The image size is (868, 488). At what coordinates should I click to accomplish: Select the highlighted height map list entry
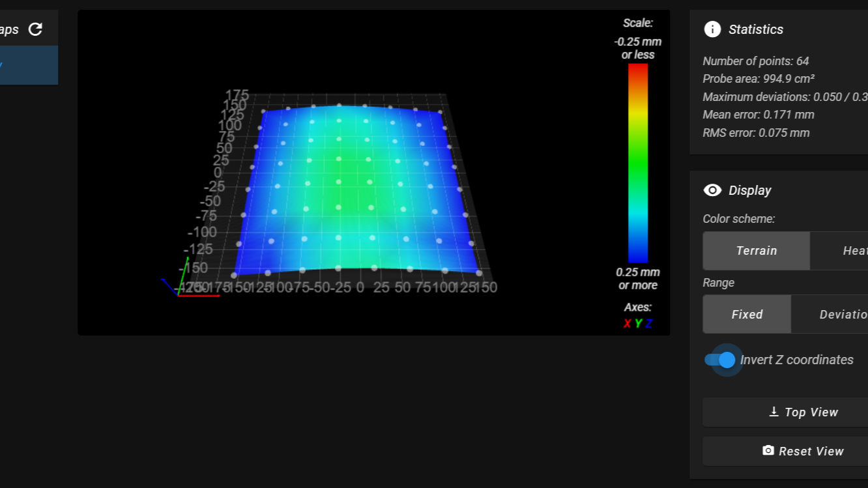coord(29,65)
